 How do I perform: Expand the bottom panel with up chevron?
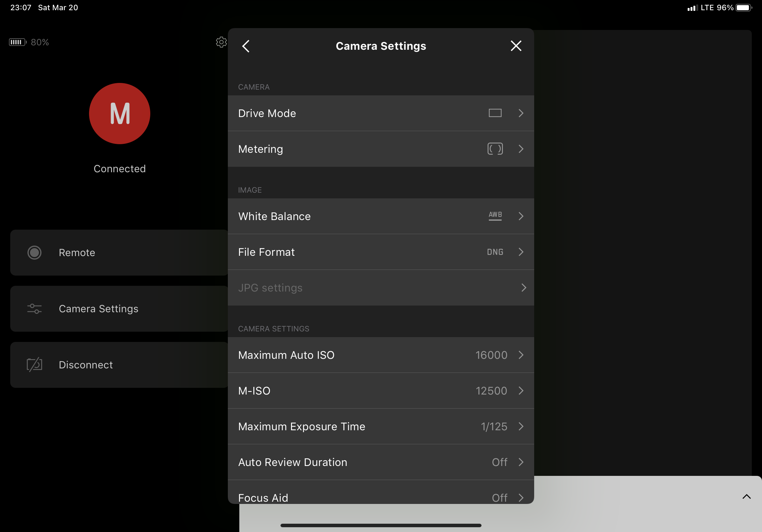click(x=746, y=497)
